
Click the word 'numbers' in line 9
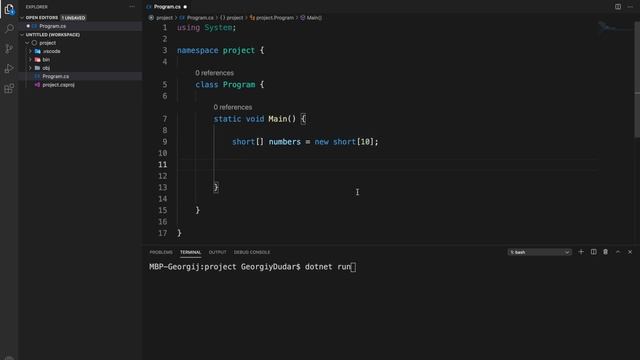coord(284,142)
